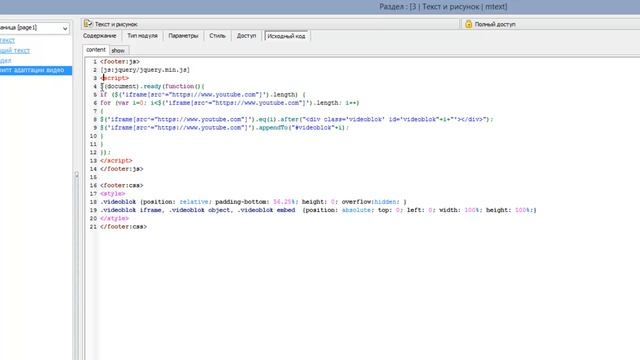Open the Доступ tab
This screenshot has width=640, height=360.
(246, 36)
